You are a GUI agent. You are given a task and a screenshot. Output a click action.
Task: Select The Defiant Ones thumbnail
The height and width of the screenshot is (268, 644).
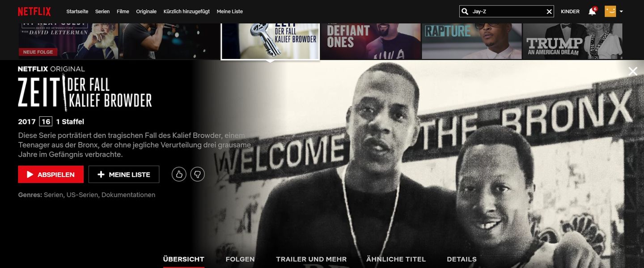coord(371,41)
